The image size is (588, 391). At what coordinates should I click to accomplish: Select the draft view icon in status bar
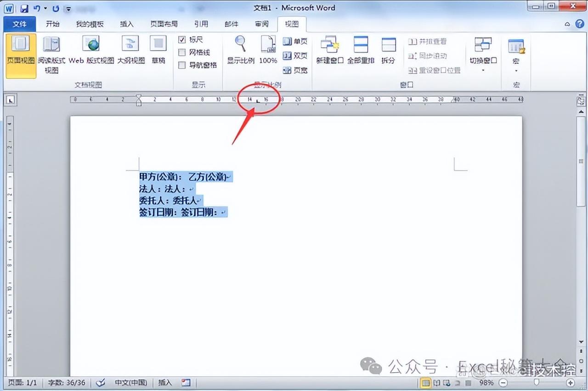tap(468, 382)
